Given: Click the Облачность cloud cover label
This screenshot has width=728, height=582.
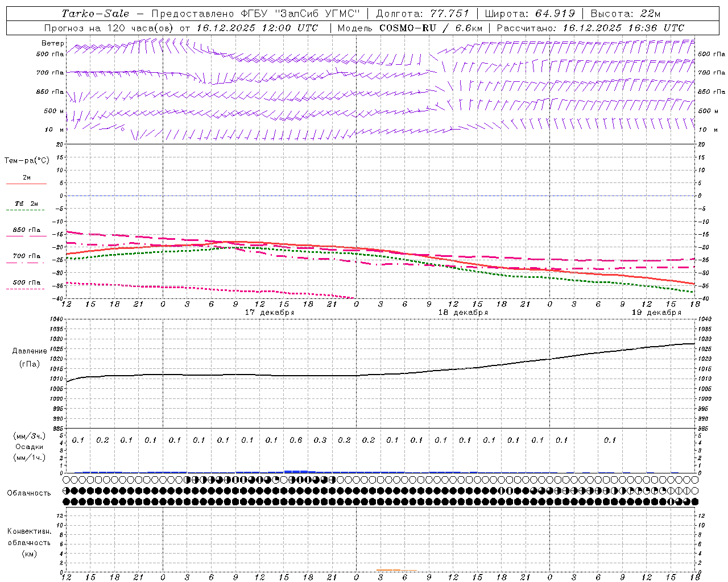Looking at the screenshot, I should click(29, 493).
